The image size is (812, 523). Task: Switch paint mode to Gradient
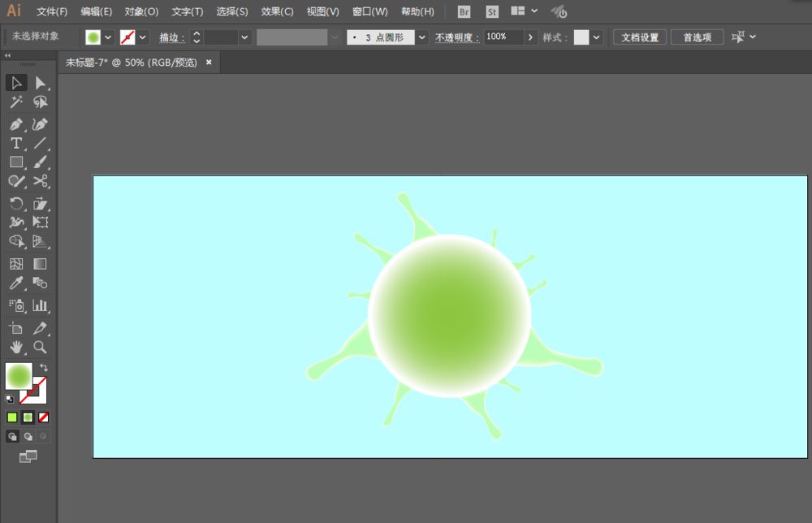(28, 417)
